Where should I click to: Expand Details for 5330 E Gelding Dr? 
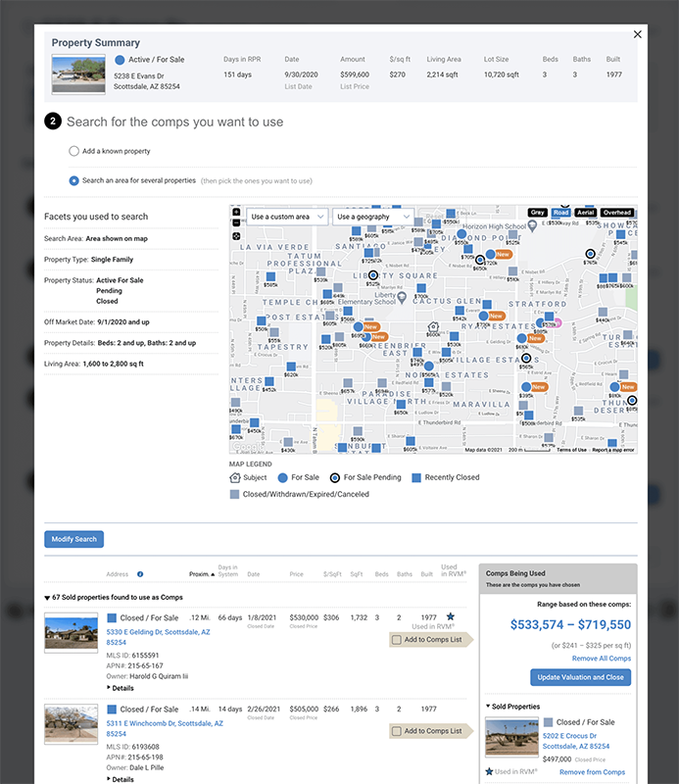[x=120, y=688]
